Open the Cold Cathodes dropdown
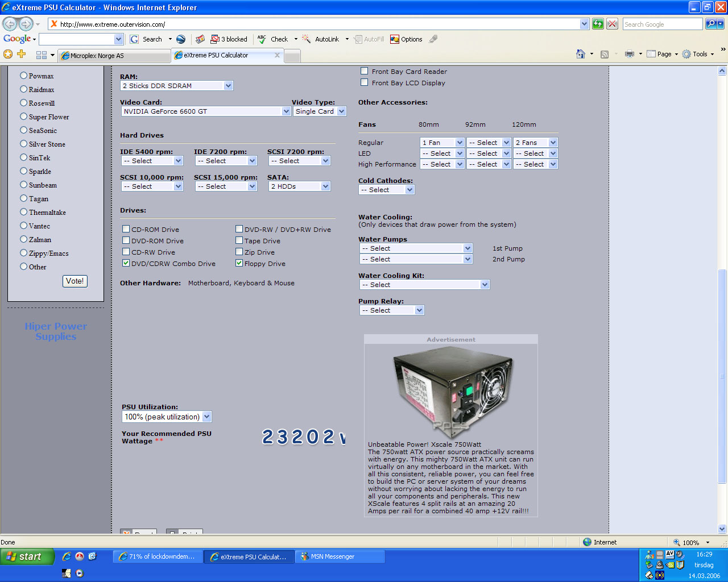Screen dimensions: 728x582 (387, 190)
